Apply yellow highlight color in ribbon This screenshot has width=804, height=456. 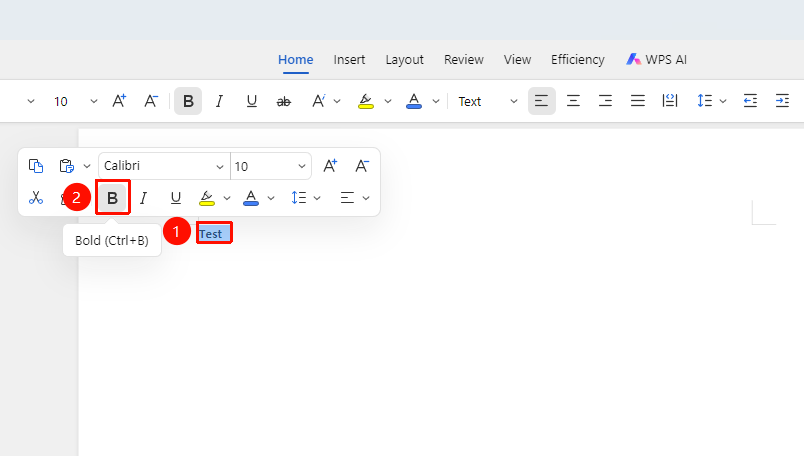(366, 101)
